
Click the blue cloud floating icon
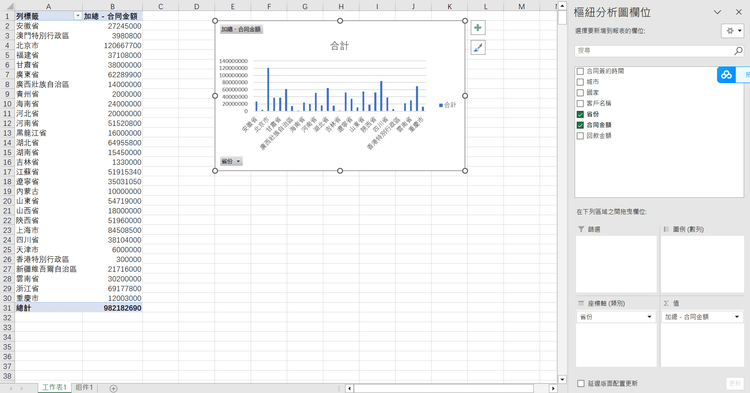click(x=726, y=75)
